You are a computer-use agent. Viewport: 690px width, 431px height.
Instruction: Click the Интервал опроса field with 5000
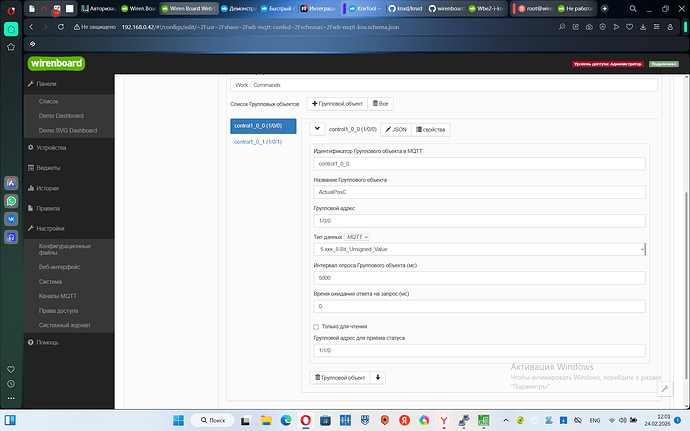tap(479, 278)
